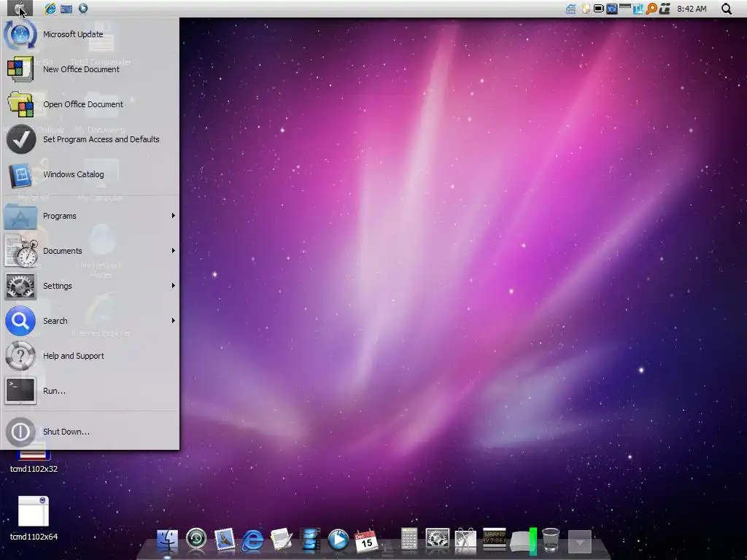This screenshot has width=747, height=560.
Task: Open the Console warning dock icon
Action: (x=494, y=539)
